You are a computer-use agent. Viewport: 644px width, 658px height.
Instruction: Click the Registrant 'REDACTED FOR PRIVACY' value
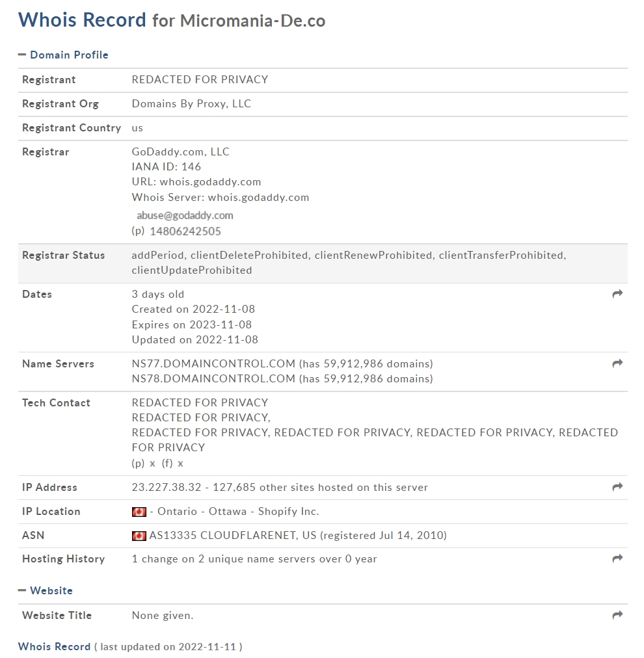(200, 80)
